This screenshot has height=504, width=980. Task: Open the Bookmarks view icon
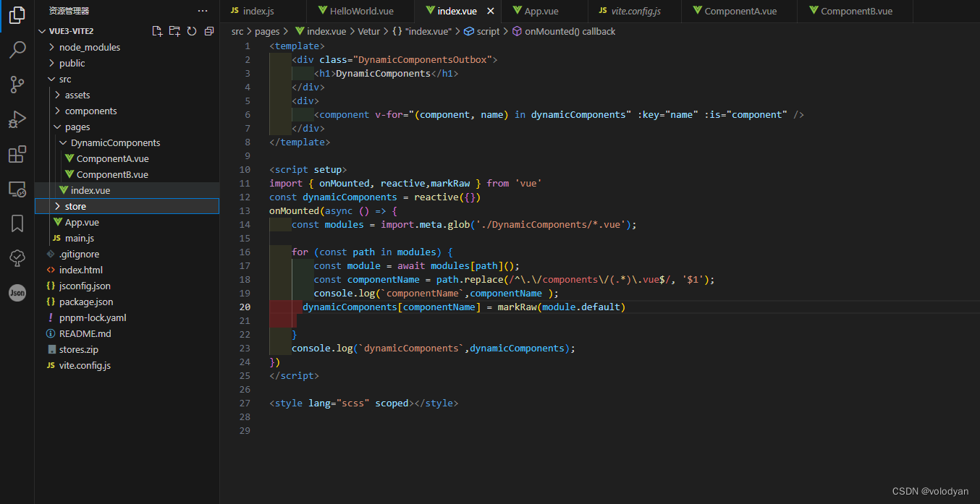coord(17,223)
